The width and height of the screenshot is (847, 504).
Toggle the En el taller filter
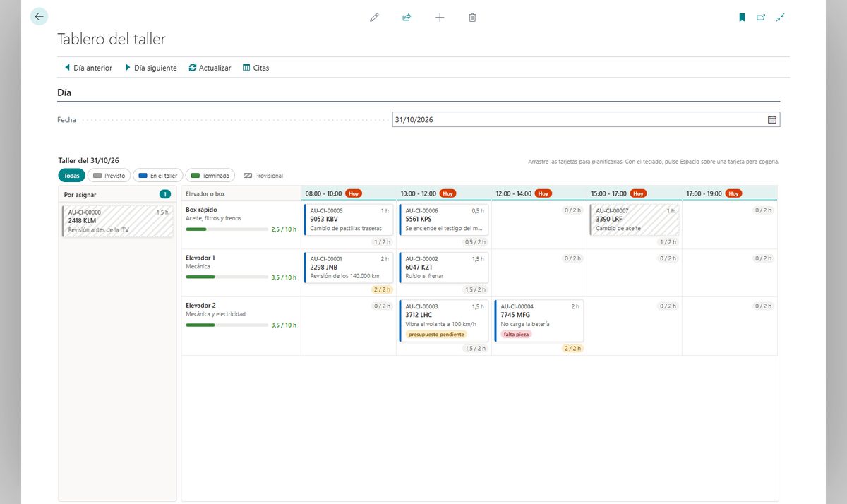pos(158,176)
